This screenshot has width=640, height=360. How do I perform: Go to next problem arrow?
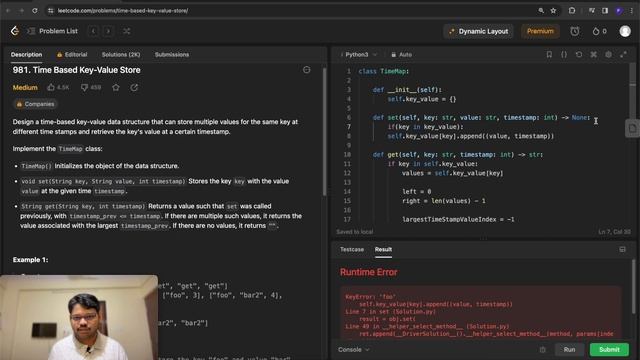pyautogui.click(x=108, y=31)
